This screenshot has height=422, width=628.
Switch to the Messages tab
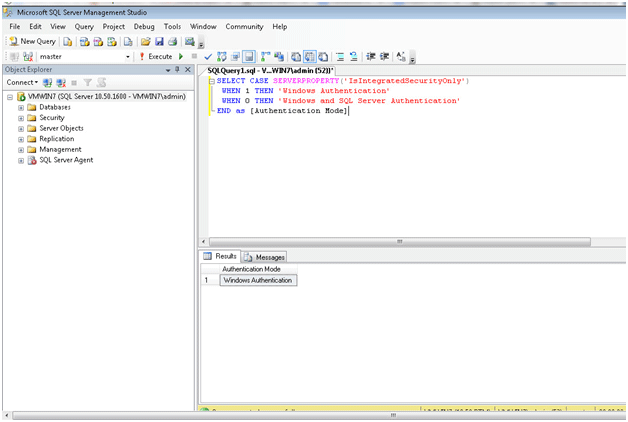click(x=265, y=257)
